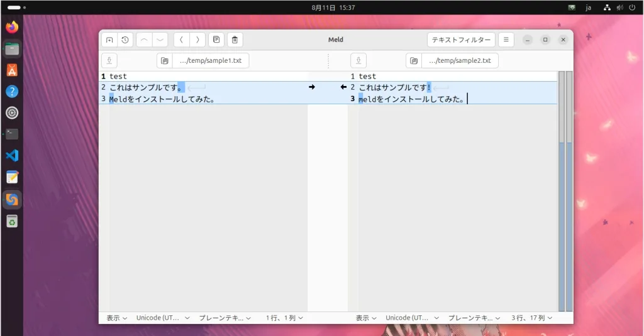Launch Visual Studio Code from the dock

[x=12, y=156]
